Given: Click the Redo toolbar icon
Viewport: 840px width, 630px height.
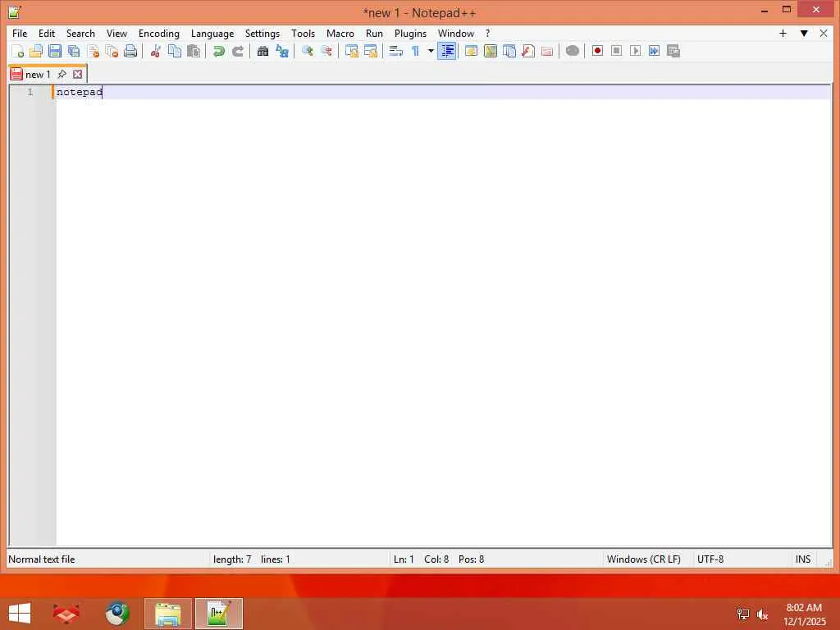Looking at the screenshot, I should click(237, 51).
